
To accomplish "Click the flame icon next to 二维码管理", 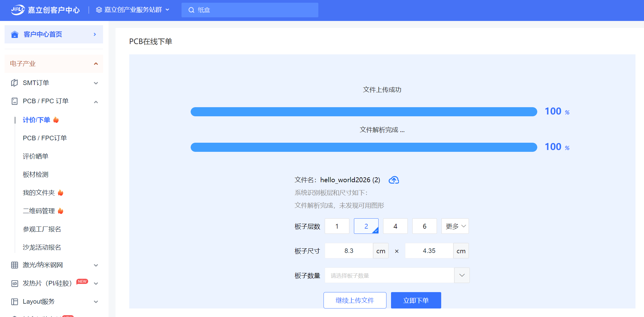I will pyautogui.click(x=61, y=211).
